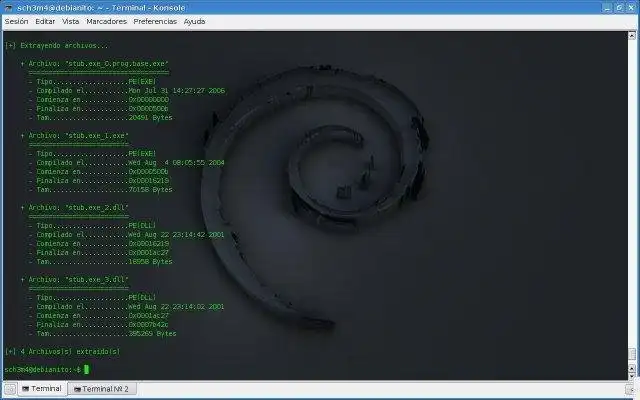Viewport: 640px width, 400px height.
Task: Open the Ayuda menu
Action: coord(194,22)
